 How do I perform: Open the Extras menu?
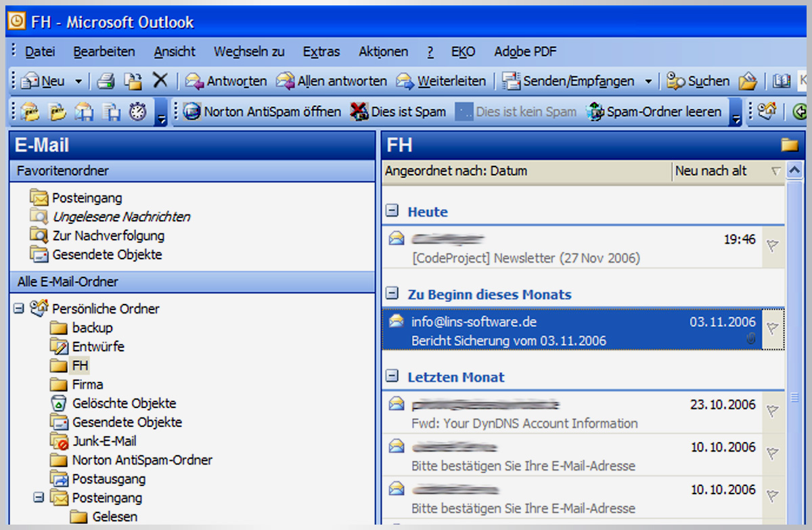pos(321,51)
